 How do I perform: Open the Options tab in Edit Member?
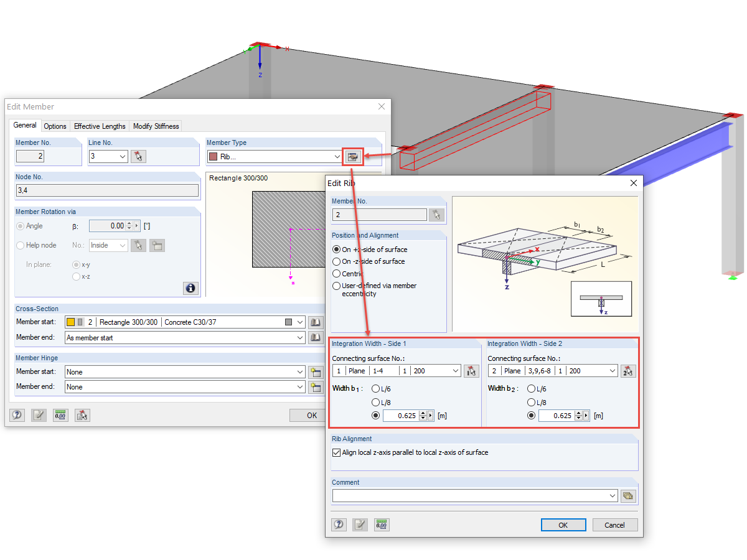(x=55, y=126)
